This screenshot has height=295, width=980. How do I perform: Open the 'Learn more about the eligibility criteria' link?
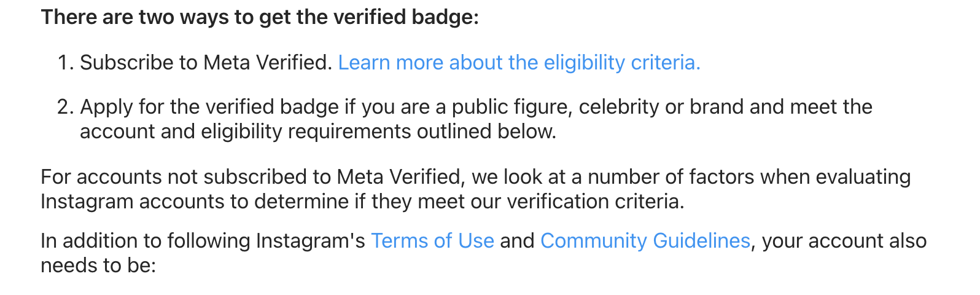coord(519,63)
